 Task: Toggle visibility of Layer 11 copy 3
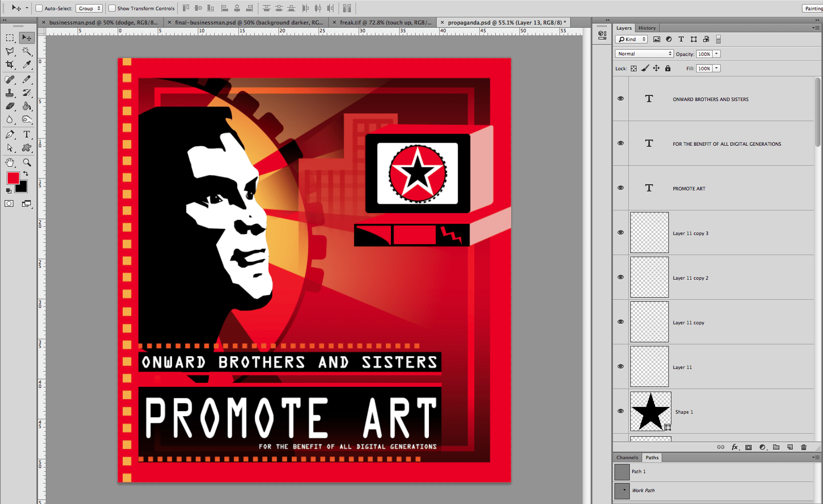click(621, 232)
